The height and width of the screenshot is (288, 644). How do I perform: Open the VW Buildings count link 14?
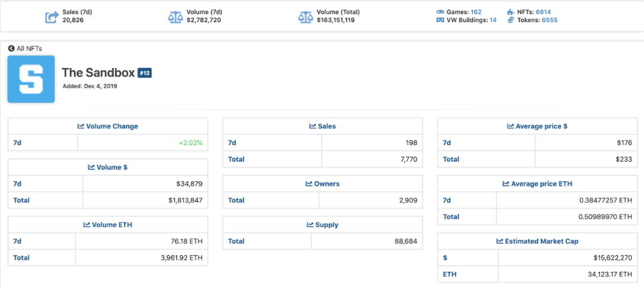[x=493, y=20]
